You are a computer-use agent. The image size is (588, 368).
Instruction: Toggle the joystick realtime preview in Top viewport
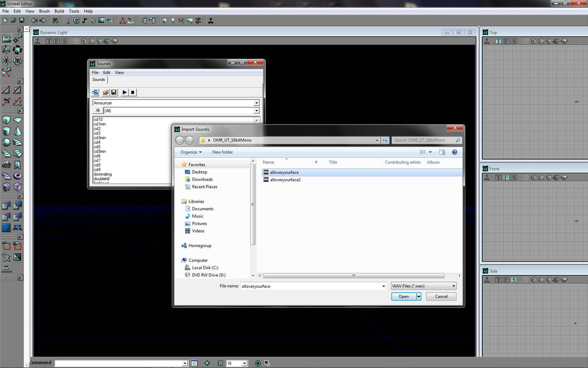coord(487,41)
